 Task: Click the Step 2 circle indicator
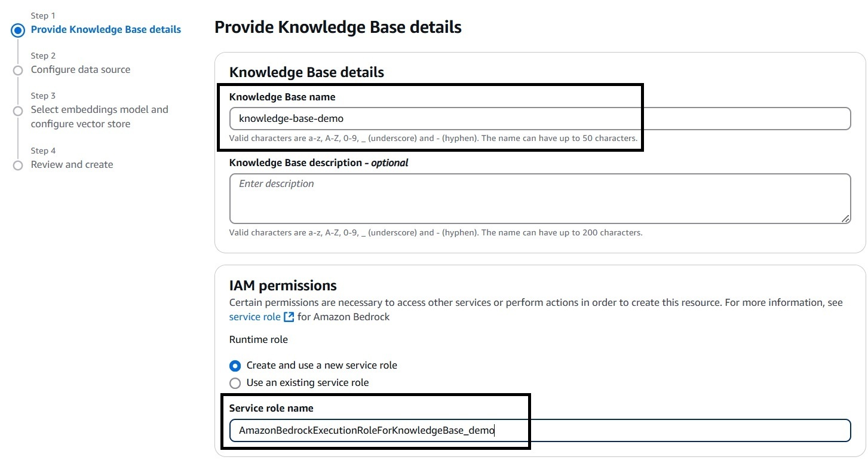pos(18,70)
